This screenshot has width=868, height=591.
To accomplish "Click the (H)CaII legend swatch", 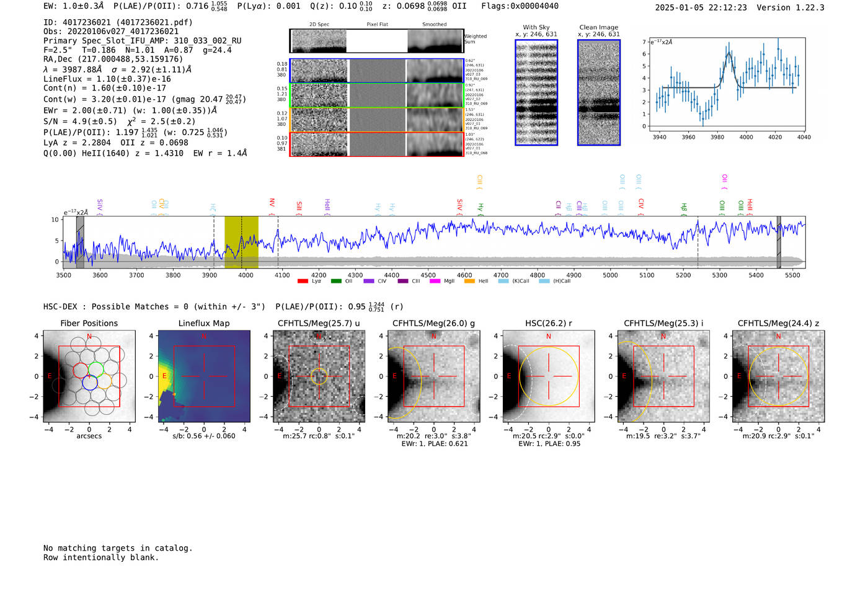I will 544,282.
